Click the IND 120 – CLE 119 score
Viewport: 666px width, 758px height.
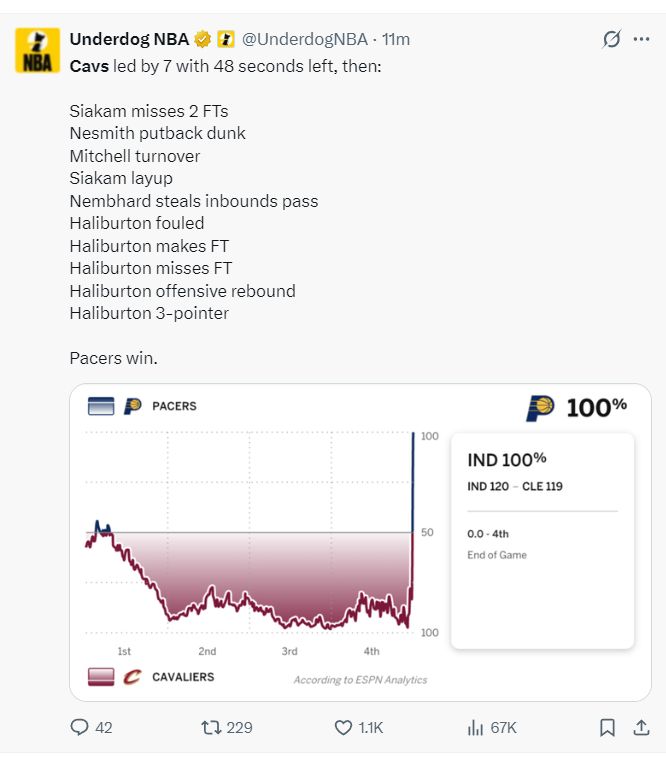point(515,486)
